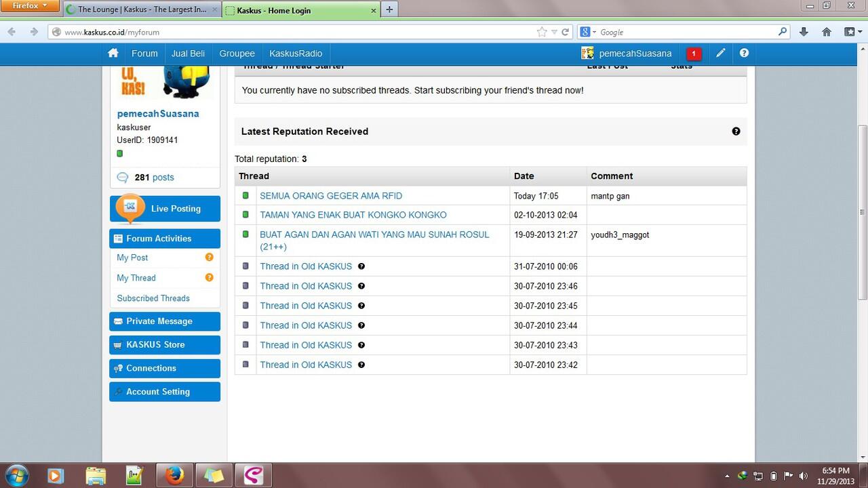Open the KASKUS Store section

165,344
